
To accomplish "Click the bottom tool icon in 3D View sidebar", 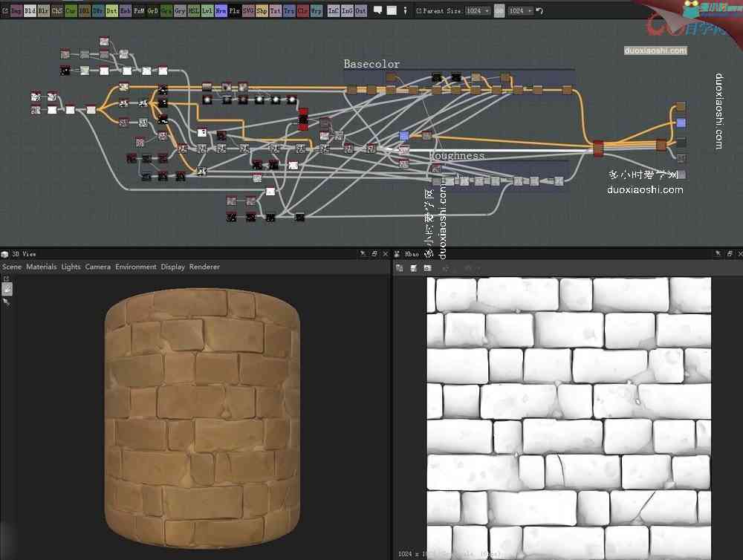I will [6, 302].
